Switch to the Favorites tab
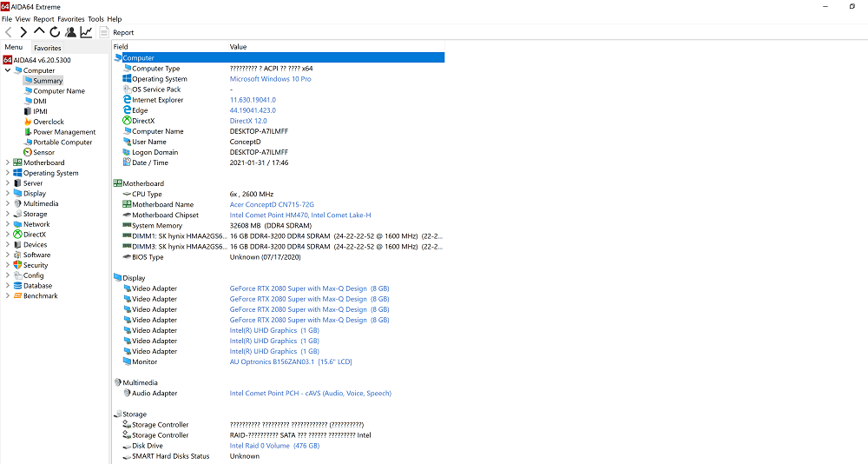Screen dimensions: 868x464 coord(48,48)
